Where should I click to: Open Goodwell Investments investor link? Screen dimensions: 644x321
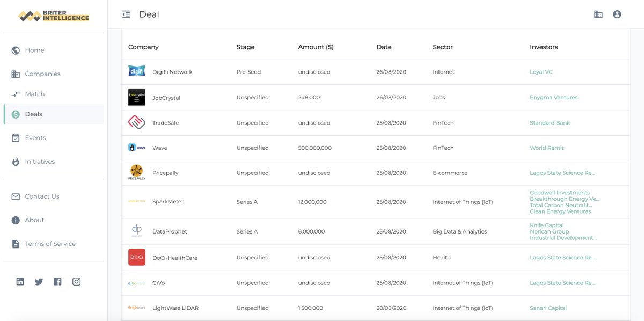click(560, 193)
